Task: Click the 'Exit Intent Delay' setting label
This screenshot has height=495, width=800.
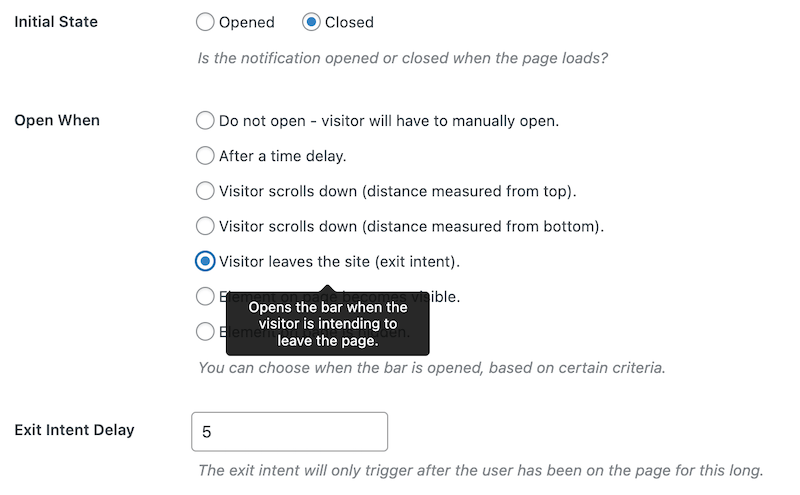Action: pyautogui.click(x=74, y=430)
